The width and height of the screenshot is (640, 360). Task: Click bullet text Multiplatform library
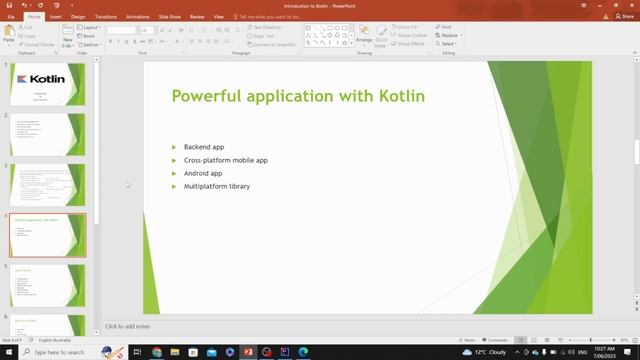217,186
